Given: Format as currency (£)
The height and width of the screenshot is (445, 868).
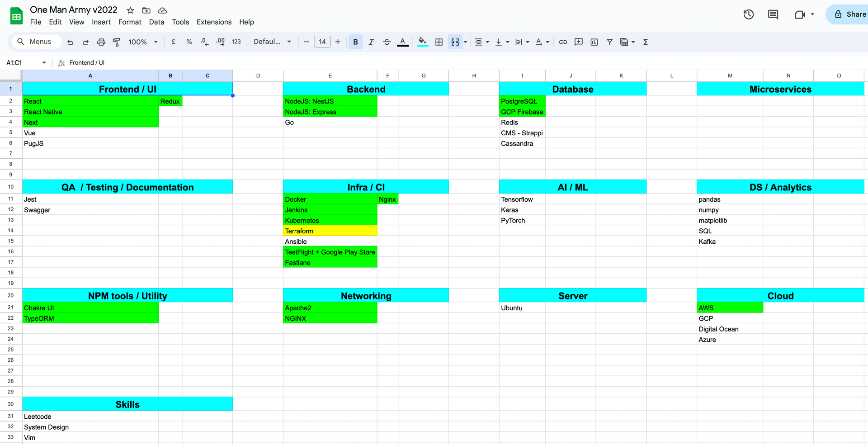Looking at the screenshot, I should click(174, 42).
